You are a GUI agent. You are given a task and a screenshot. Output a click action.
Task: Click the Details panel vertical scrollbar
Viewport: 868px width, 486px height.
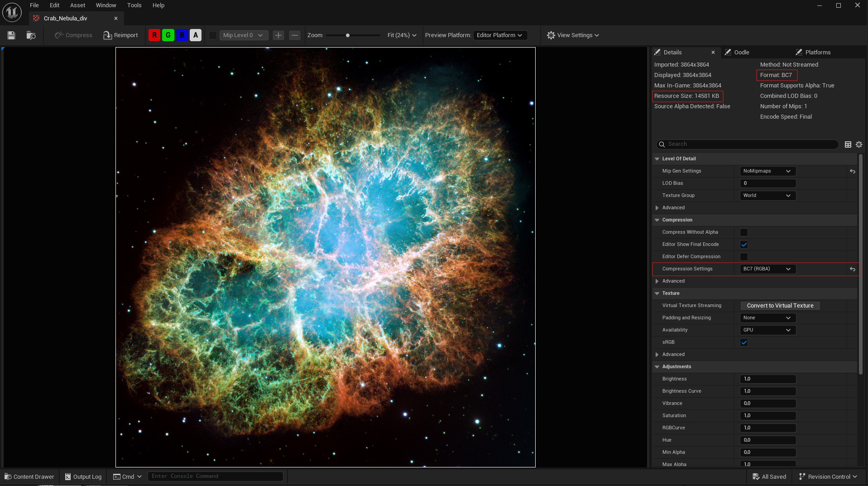tap(860, 265)
